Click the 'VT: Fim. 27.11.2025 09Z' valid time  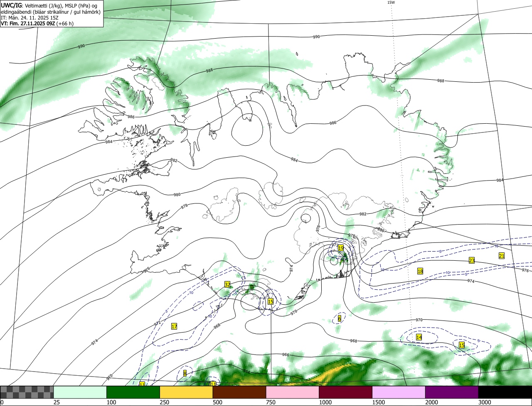pos(27,24)
